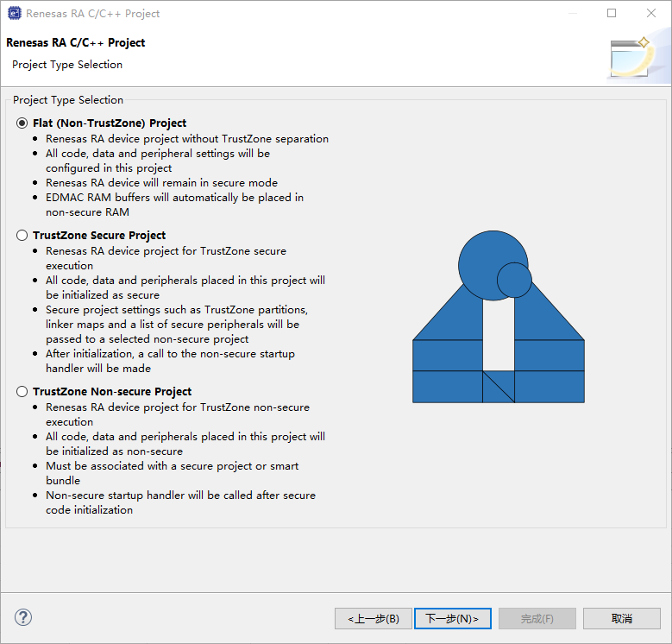Click the TrustZone diagram illustration
Screen dimensions: 672x644
click(499, 317)
